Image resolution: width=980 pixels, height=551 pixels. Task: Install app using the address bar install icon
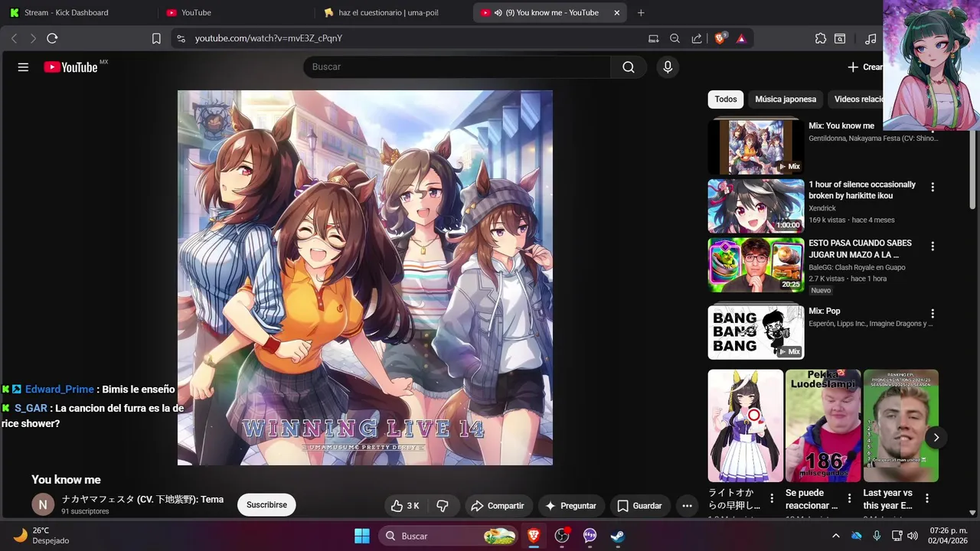(653, 38)
